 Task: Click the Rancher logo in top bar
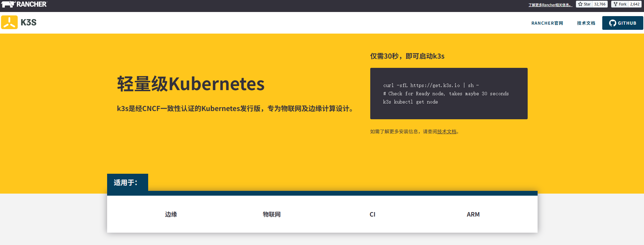pyautogui.click(x=24, y=4)
